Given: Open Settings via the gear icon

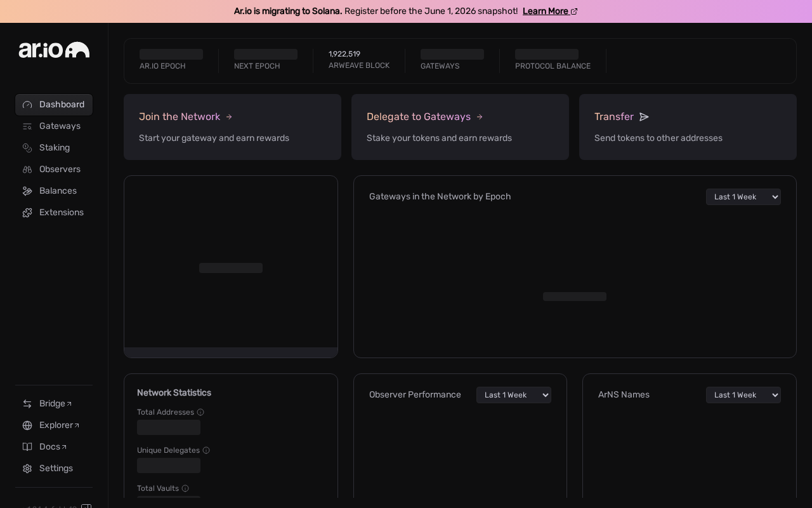Looking at the screenshot, I should pos(27,469).
